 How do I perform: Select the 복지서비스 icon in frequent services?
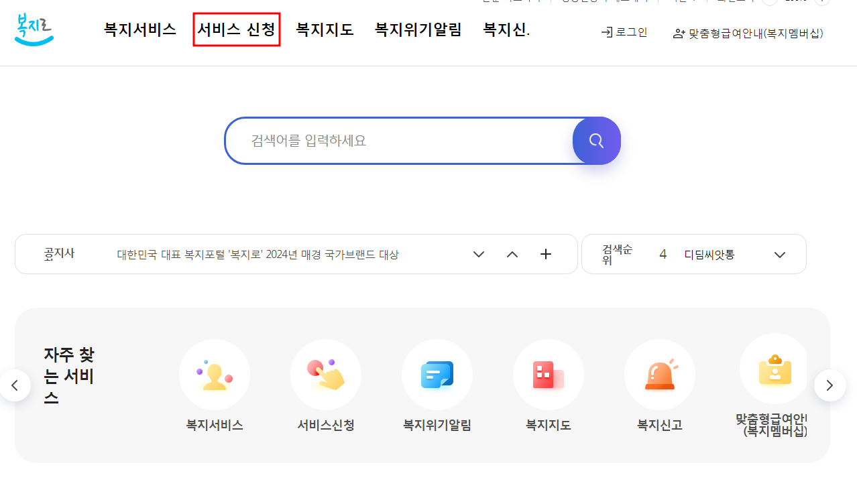point(214,374)
